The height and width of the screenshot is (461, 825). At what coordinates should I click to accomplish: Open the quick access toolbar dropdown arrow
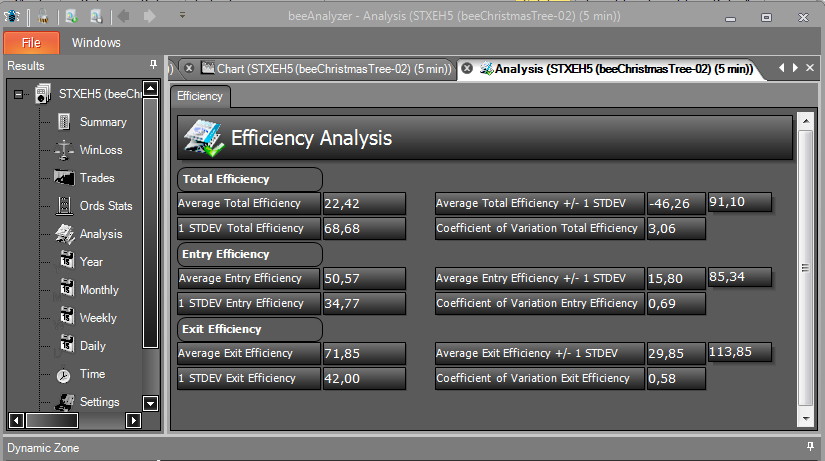point(182,15)
